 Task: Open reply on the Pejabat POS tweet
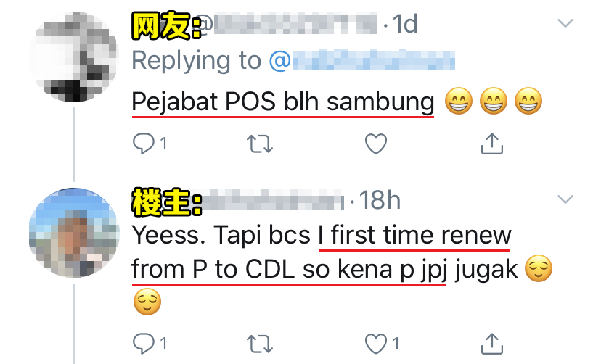[144, 144]
